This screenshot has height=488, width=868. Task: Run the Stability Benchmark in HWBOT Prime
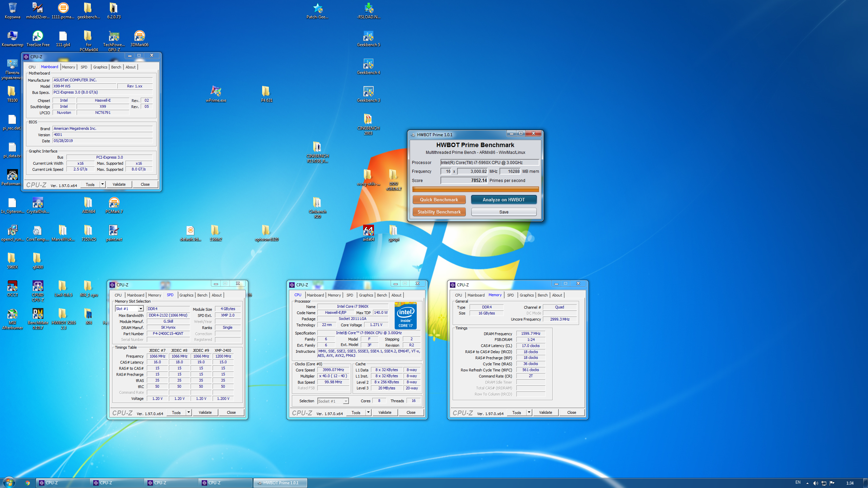tap(439, 212)
